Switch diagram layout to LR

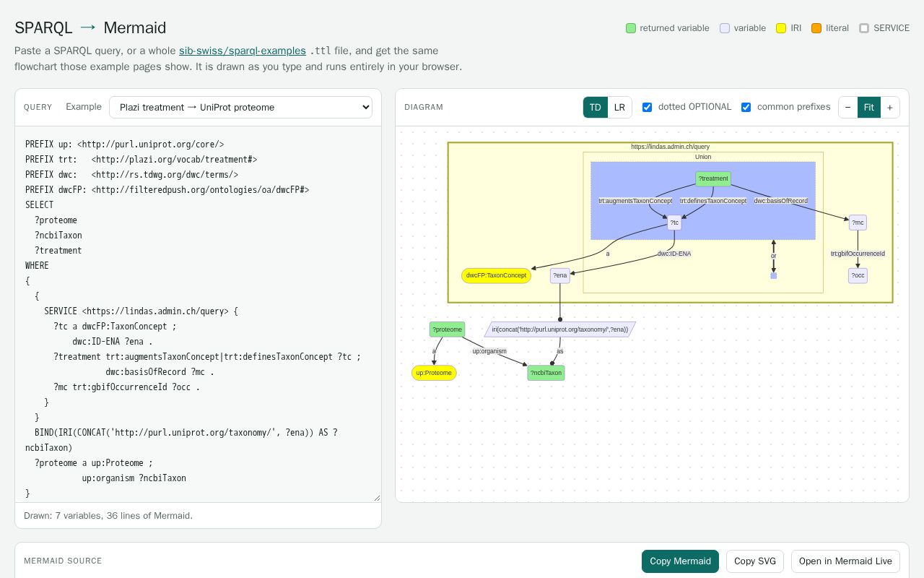coord(619,107)
